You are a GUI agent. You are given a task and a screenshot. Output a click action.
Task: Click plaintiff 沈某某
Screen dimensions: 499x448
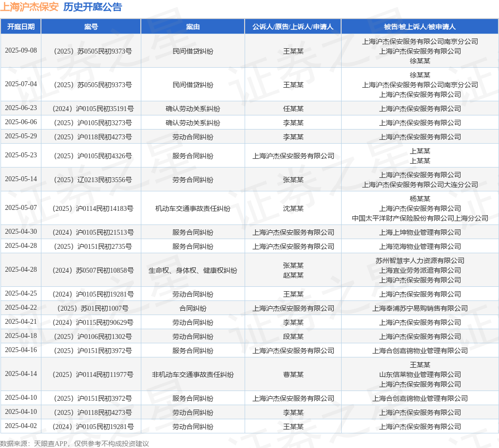click(x=293, y=208)
